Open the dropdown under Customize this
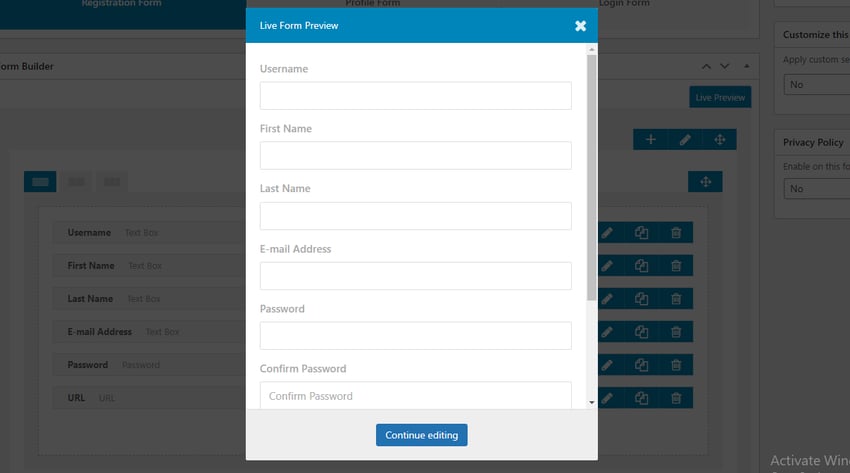Image resolution: width=850 pixels, height=473 pixels. pyautogui.click(x=815, y=84)
